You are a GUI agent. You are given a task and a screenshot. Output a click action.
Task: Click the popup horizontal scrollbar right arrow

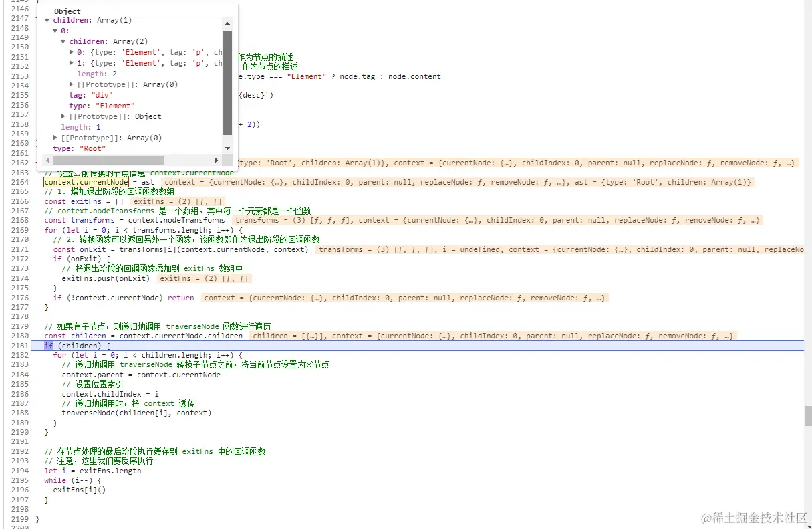click(216, 161)
